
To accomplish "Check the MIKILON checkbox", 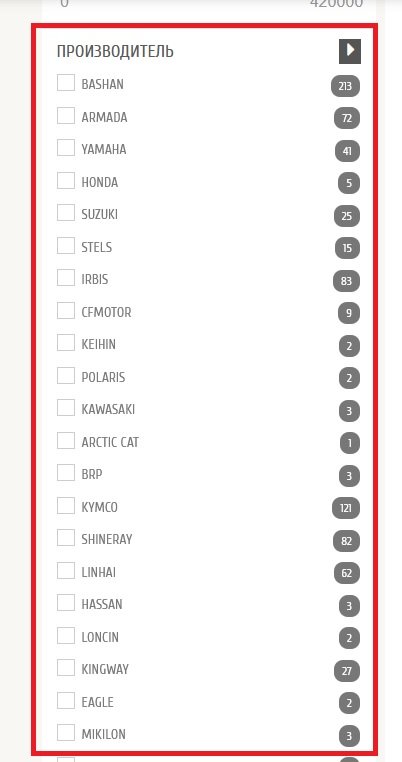I will click(66, 732).
